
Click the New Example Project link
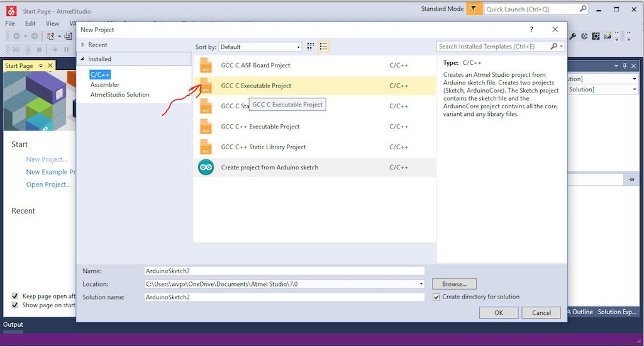click(x=50, y=172)
